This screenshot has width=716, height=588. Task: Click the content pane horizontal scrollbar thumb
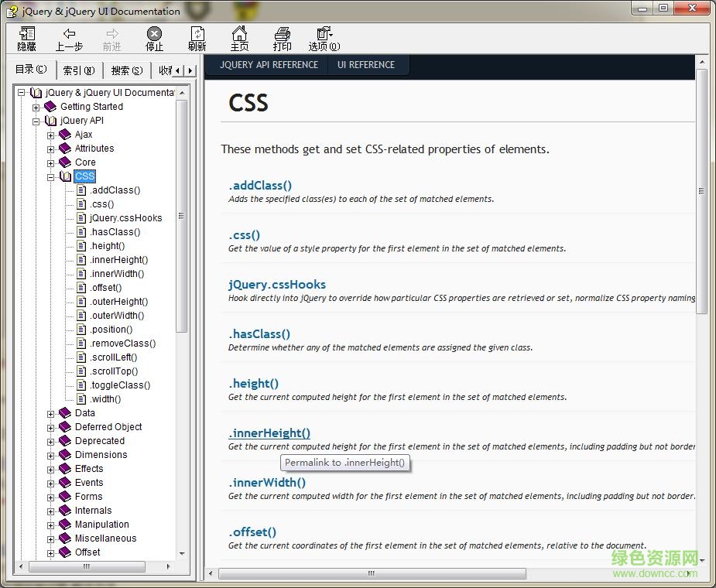[372, 574]
